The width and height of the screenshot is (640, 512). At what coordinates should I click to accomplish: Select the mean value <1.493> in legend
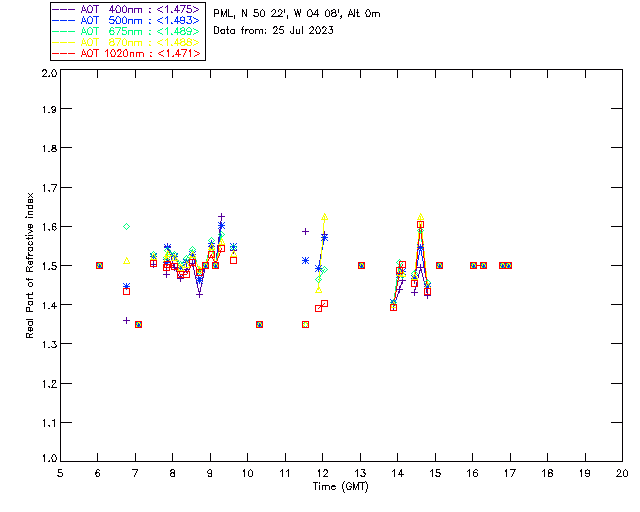pyautogui.click(x=178, y=20)
